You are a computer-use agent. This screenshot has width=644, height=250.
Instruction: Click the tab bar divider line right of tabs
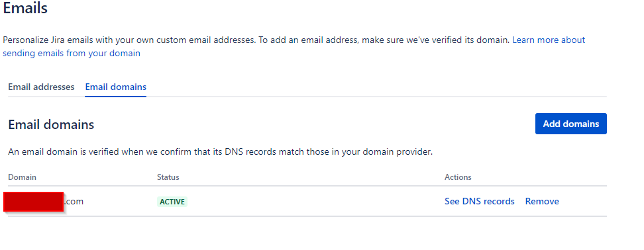[376, 97]
